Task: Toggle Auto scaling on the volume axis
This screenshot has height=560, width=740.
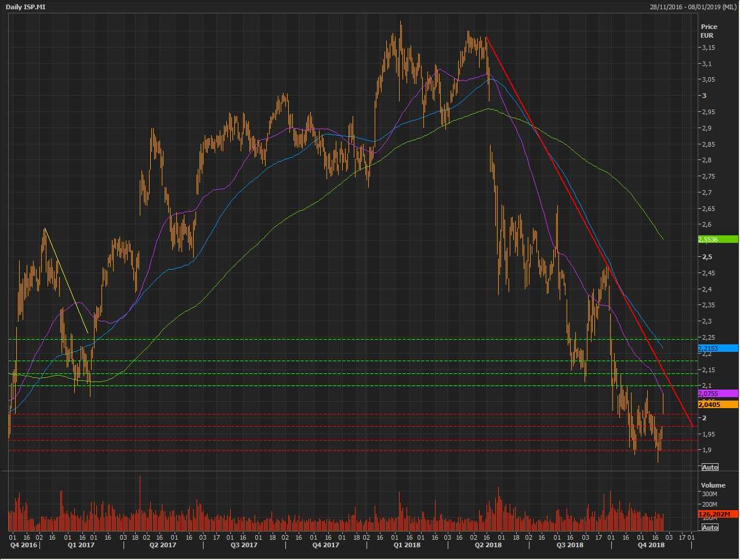Action: (710, 528)
